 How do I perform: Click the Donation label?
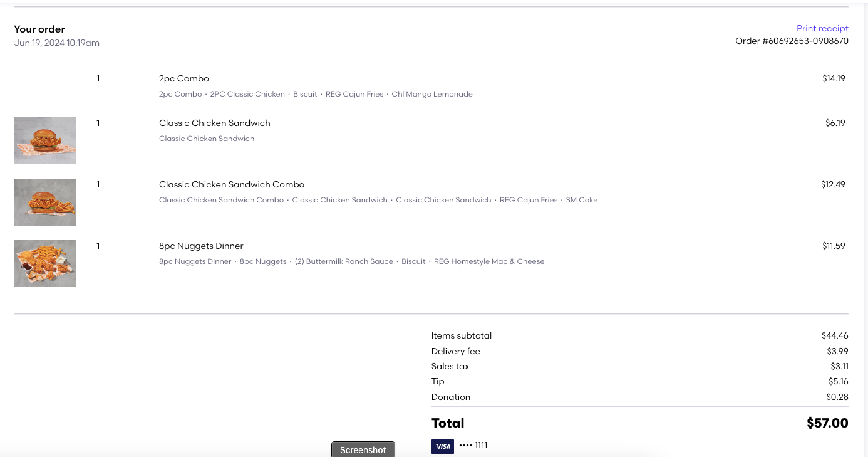pyautogui.click(x=450, y=397)
